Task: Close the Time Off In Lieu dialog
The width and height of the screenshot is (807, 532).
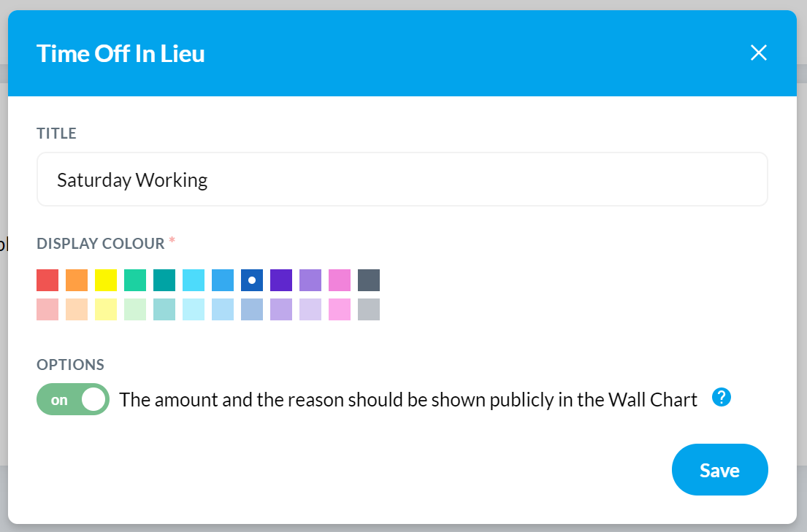Action: [758, 53]
